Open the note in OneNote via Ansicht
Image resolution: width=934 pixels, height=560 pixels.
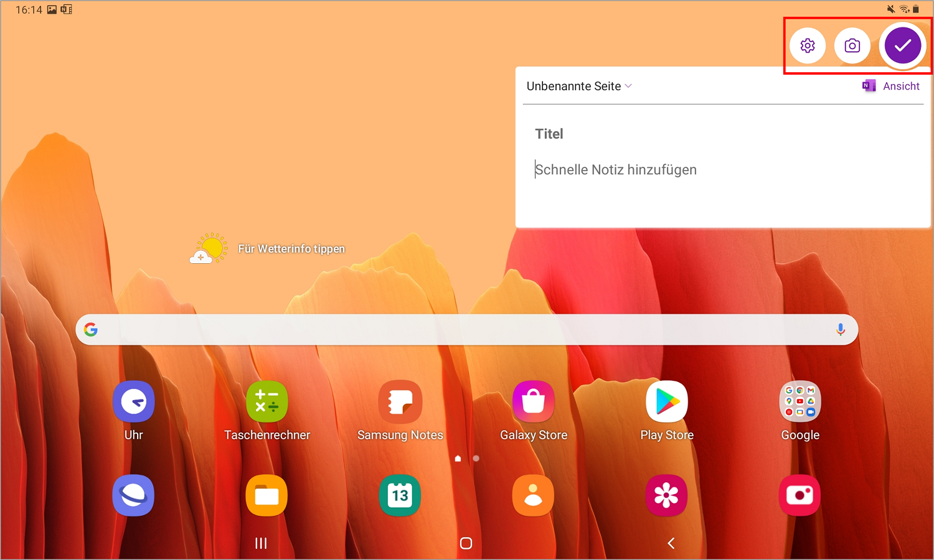(901, 86)
